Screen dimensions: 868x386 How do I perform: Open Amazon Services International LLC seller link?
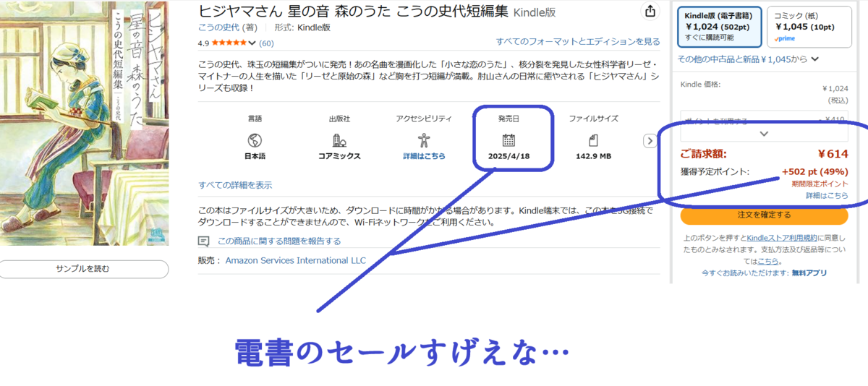tap(296, 260)
